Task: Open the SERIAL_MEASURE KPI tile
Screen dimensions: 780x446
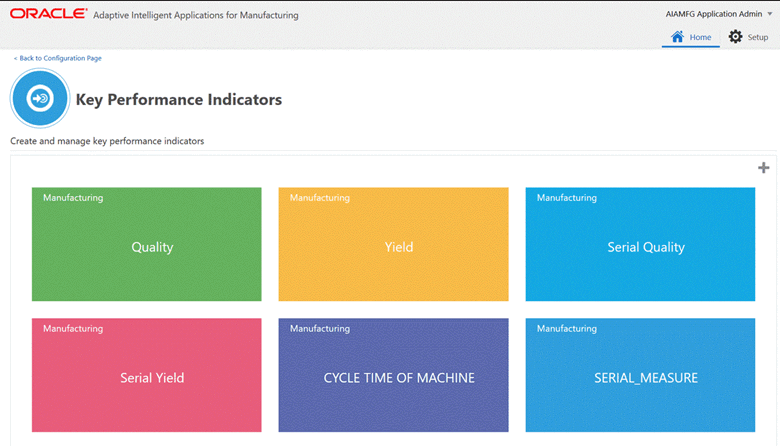Action: tap(640, 375)
